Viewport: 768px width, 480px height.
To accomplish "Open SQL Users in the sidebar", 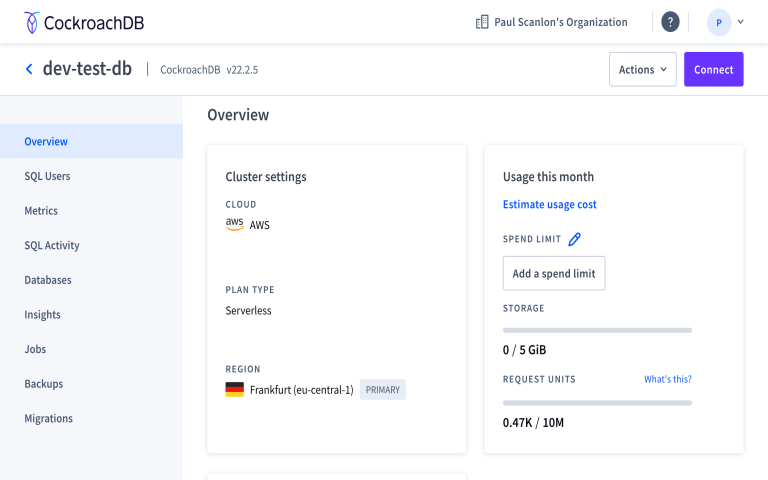I will click(91, 176).
